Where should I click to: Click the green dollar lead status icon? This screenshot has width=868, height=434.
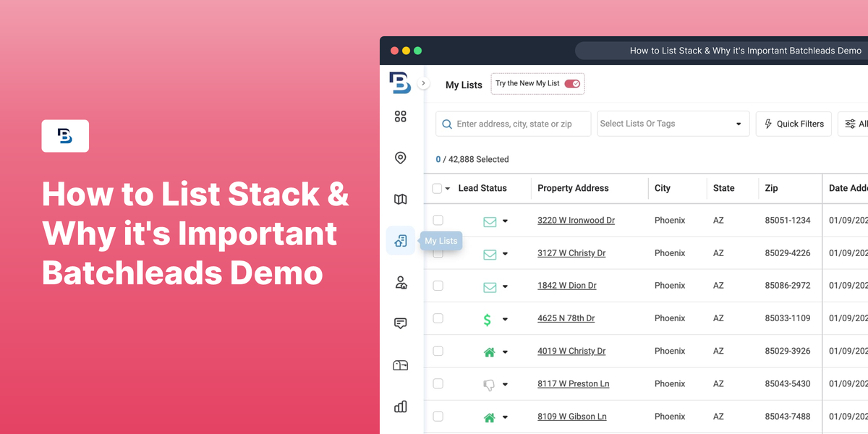(x=488, y=318)
